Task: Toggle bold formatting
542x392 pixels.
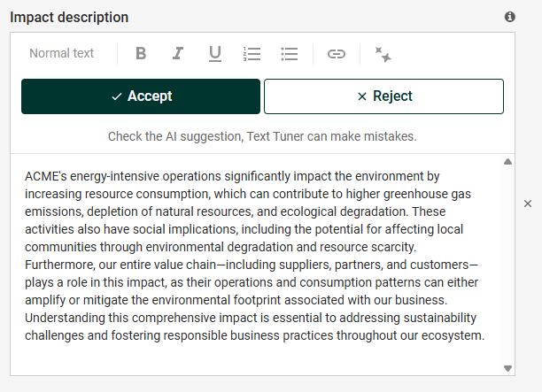Action: point(141,53)
